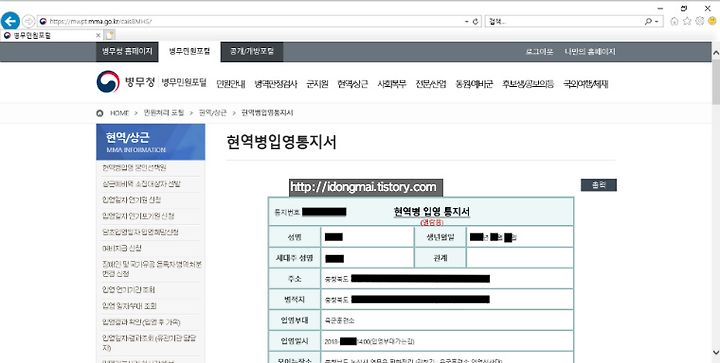
Task: Open sidebar item 당초입영일자 입영희망신청
Action: coord(140,232)
